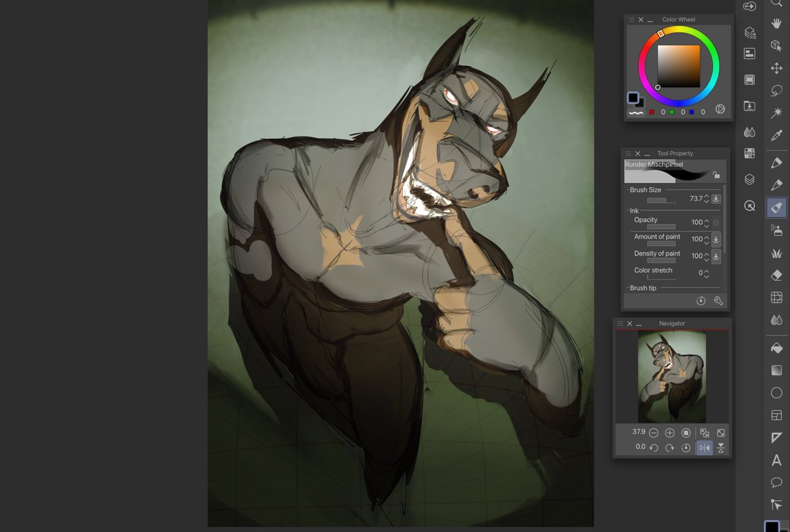Rotate canvas right in Navigator

click(x=670, y=448)
